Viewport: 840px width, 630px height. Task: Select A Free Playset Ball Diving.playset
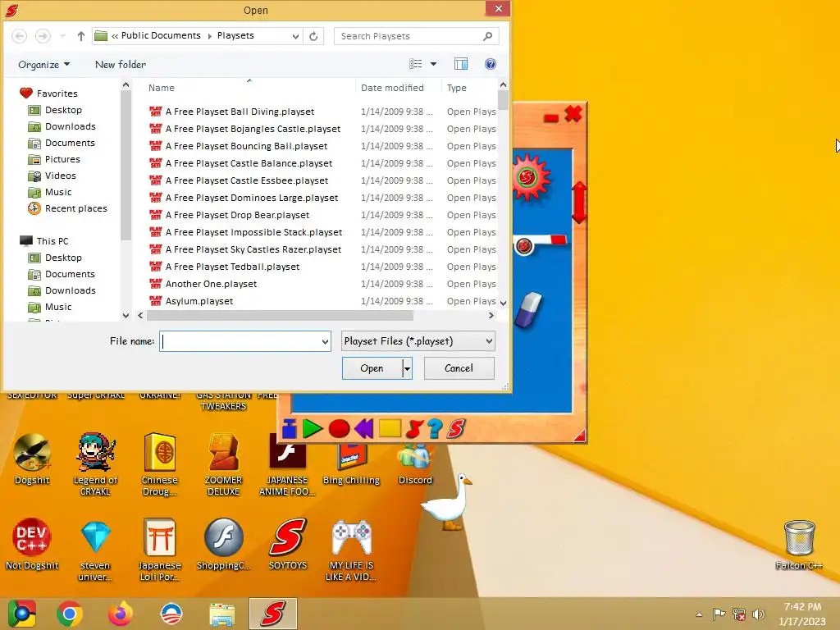tap(240, 112)
